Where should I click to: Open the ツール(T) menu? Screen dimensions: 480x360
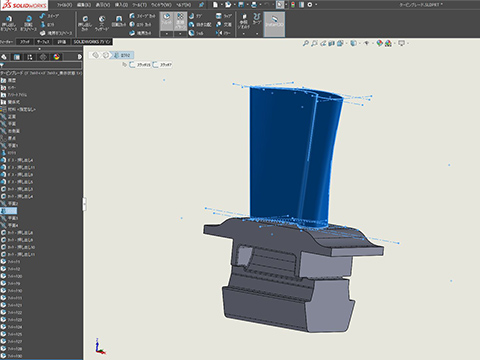tap(139, 5)
